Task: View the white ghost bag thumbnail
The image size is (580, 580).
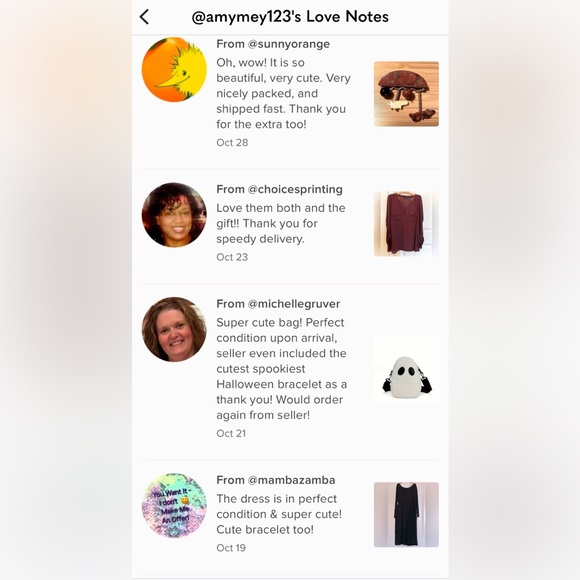Action: (406, 369)
